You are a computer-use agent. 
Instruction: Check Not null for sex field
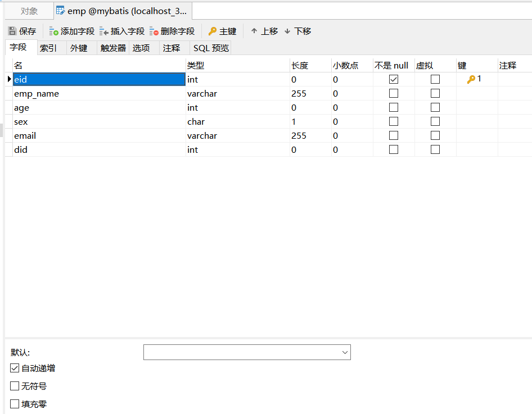point(394,121)
